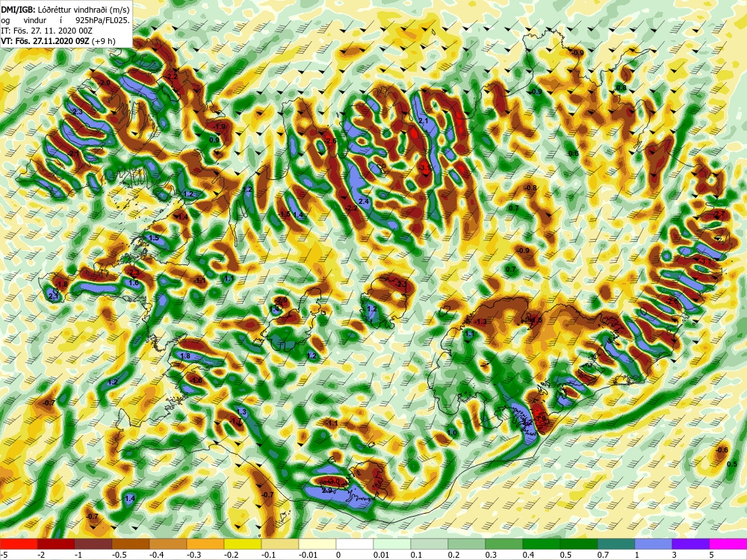747x560 pixels.
Task: Click the yellow legend swatch between -0.2 and -0.1
Action: pyautogui.click(x=243, y=544)
